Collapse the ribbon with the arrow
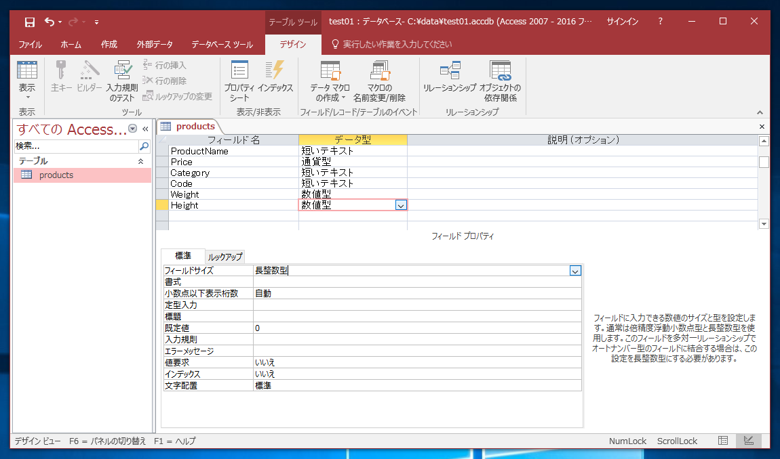780x459 pixels. pyautogui.click(x=760, y=112)
